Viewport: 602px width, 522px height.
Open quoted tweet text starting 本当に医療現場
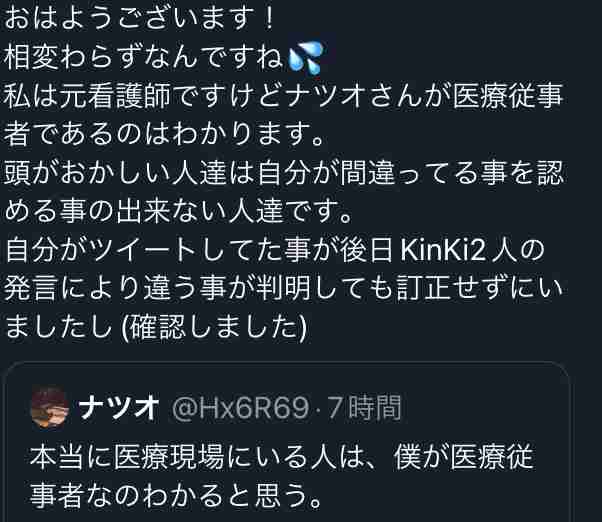(282, 476)
